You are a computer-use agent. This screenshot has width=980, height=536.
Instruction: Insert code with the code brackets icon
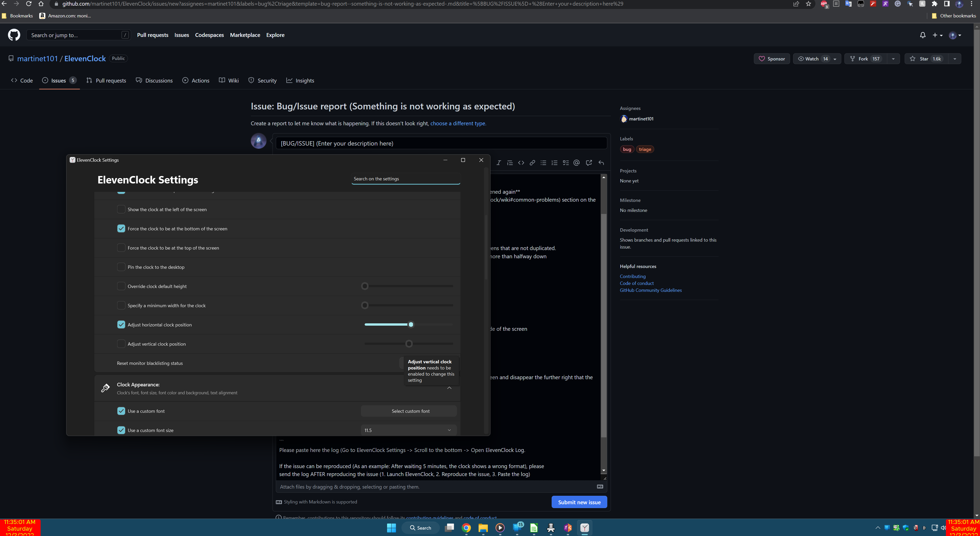[521, 163]
